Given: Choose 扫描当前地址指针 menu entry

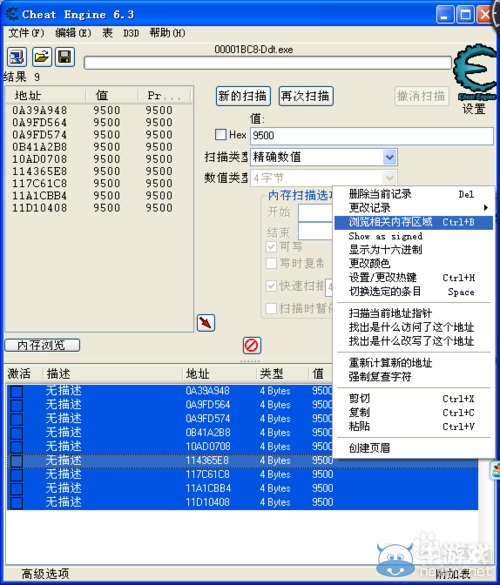Looking at the screenshot, I should point(413,313).
